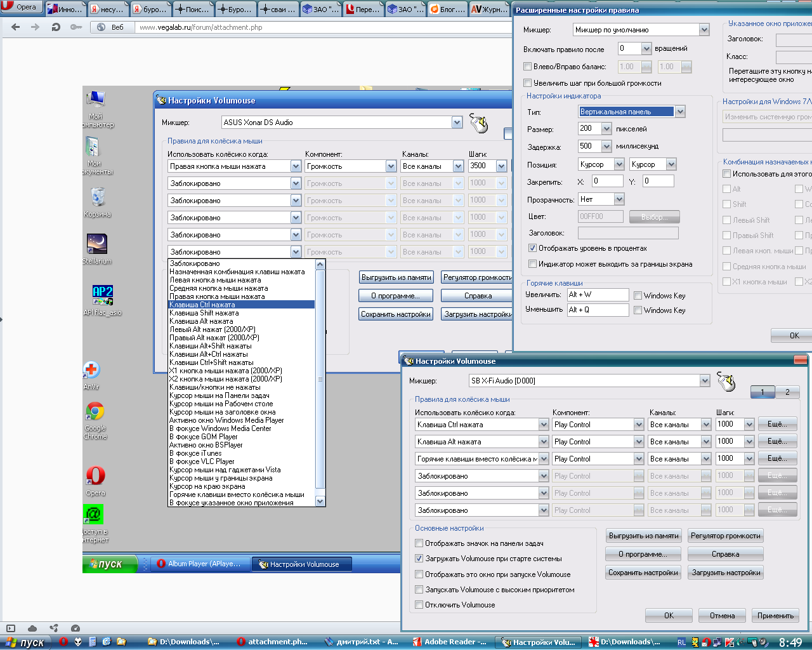Switch to the Журн… Opera tab
812x650 pixels.
(x=489, y=9)
